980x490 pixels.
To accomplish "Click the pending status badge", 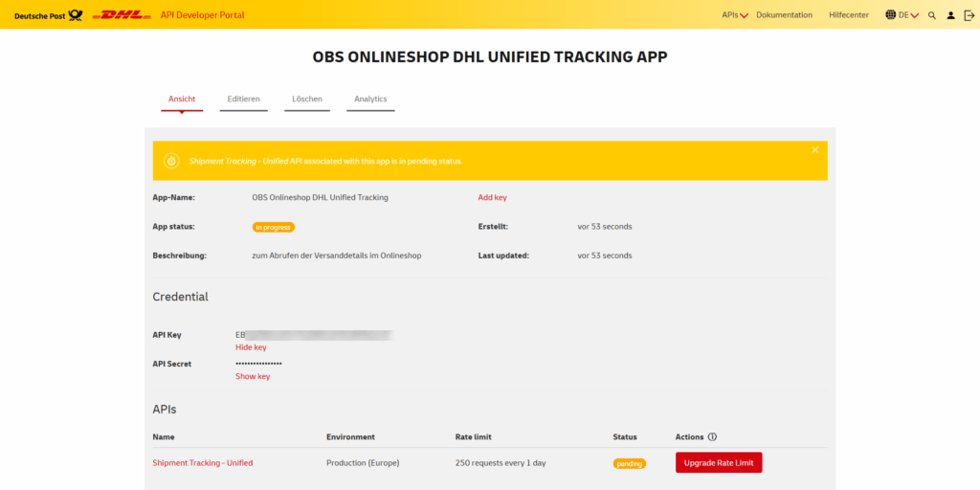I will tap(630, 464).
